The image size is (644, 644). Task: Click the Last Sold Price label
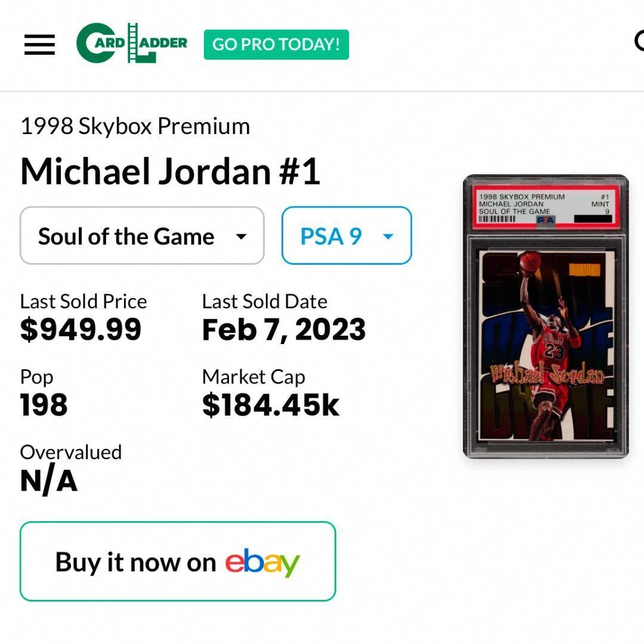pyautogui.click(x=83, y=301)
